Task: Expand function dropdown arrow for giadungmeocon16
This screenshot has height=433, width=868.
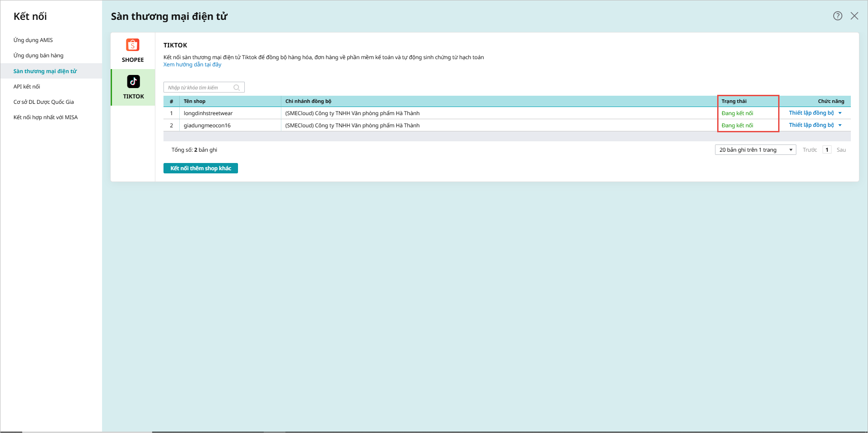Action: [x=840, y=125]
